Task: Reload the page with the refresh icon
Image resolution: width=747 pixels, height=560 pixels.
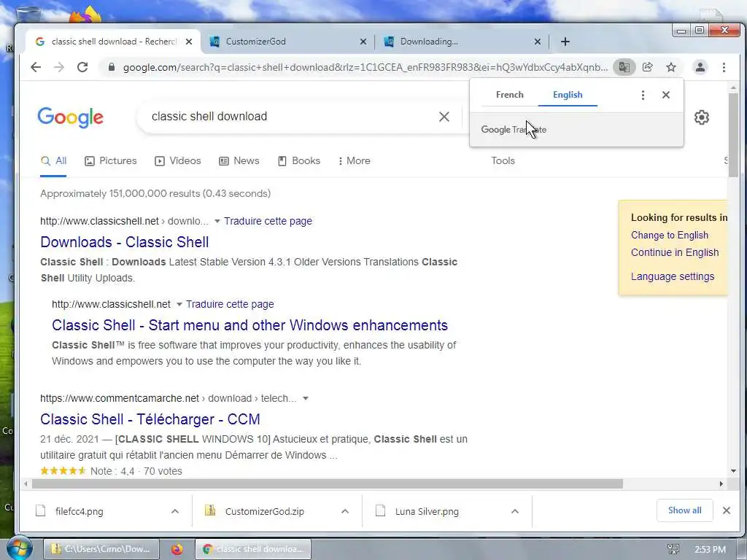Action: [82, 67]
